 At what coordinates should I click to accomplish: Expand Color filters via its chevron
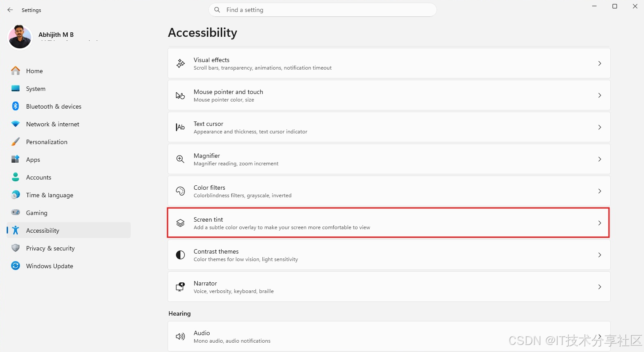[600, 191]
